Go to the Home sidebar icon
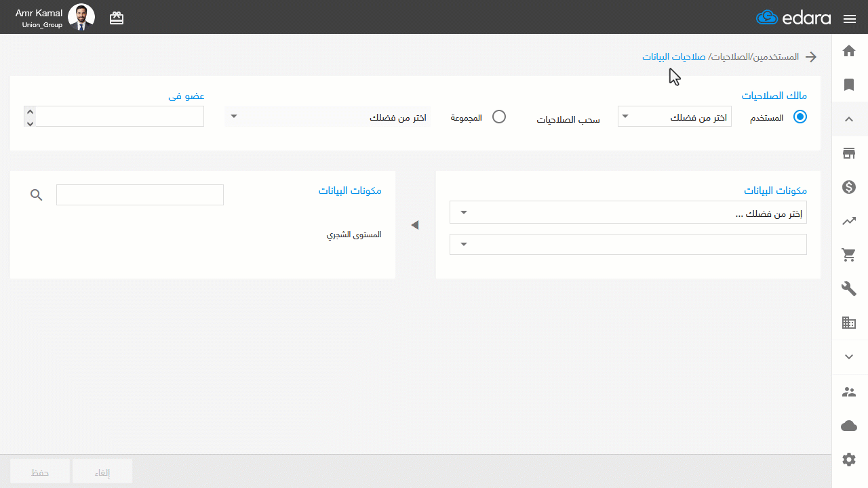 coord(849,51)
